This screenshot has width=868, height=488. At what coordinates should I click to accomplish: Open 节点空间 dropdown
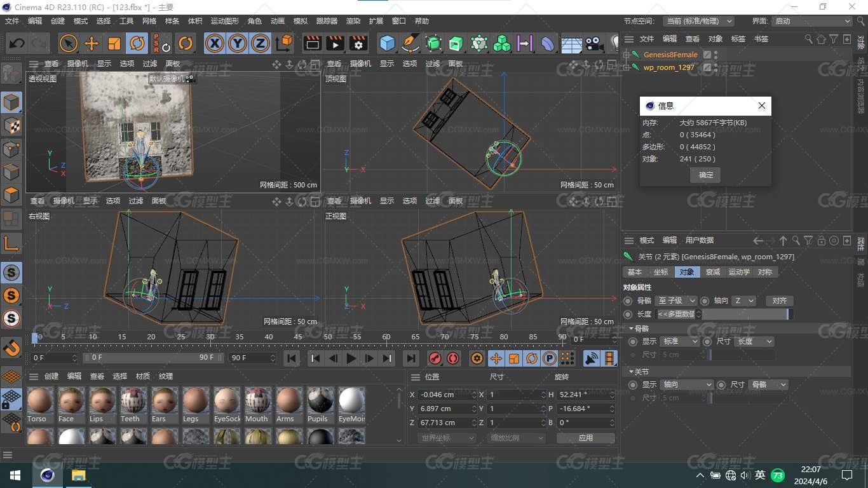point(698,21)
